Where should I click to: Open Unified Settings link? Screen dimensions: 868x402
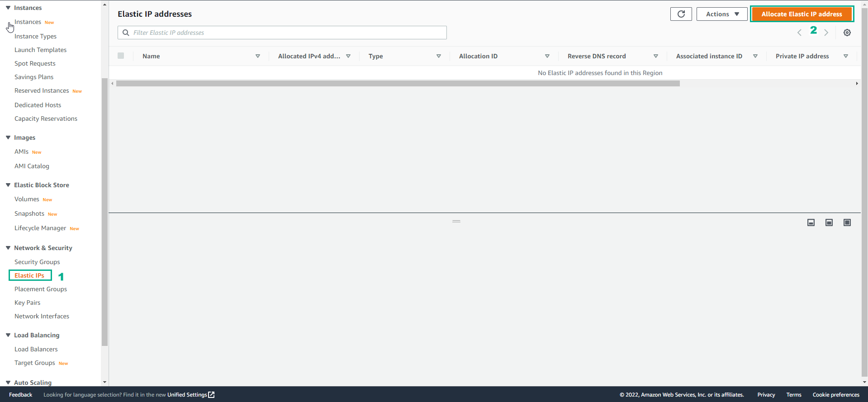(187, 395)
